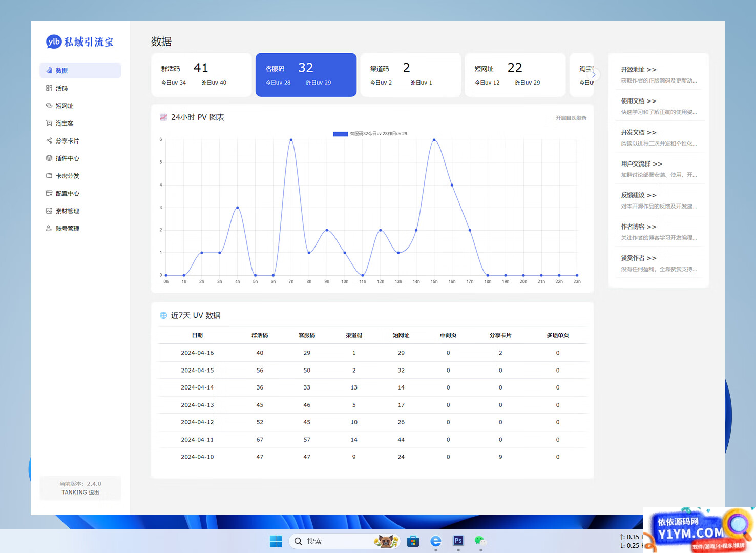Click the 分享卡片 table column header

pyautogui.click(x=500, y=335)
